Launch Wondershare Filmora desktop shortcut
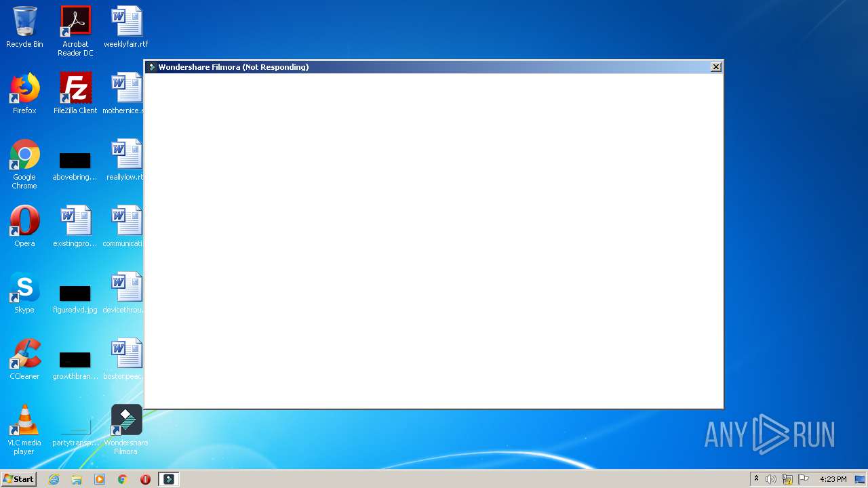 (126, 430)
